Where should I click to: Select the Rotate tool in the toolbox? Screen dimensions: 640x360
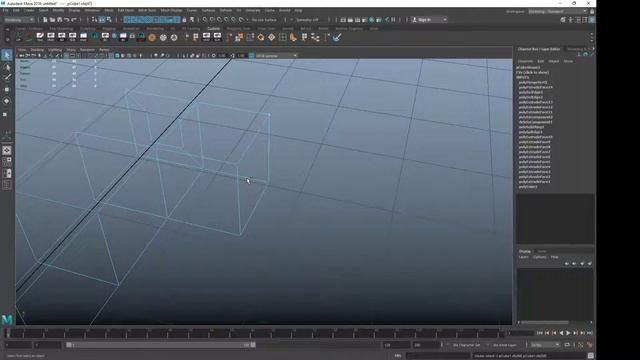7,101
